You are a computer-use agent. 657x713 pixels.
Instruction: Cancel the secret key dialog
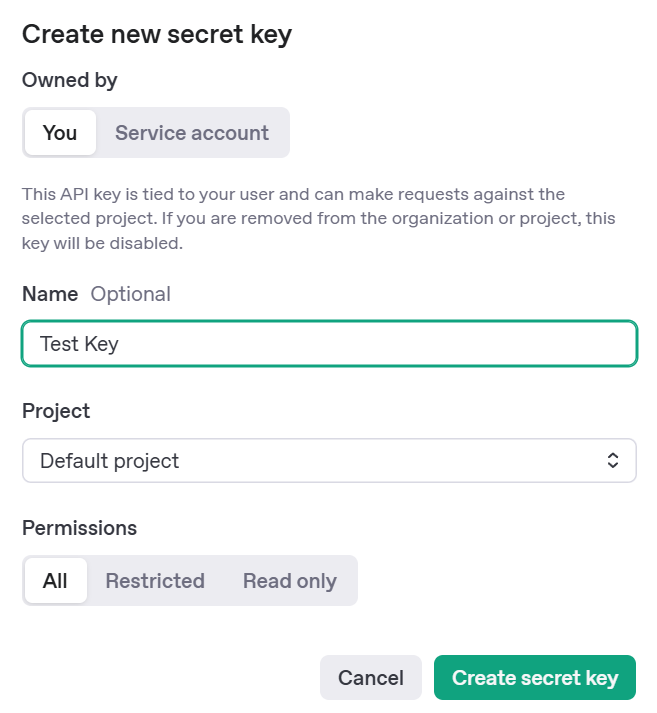(371, 678)
